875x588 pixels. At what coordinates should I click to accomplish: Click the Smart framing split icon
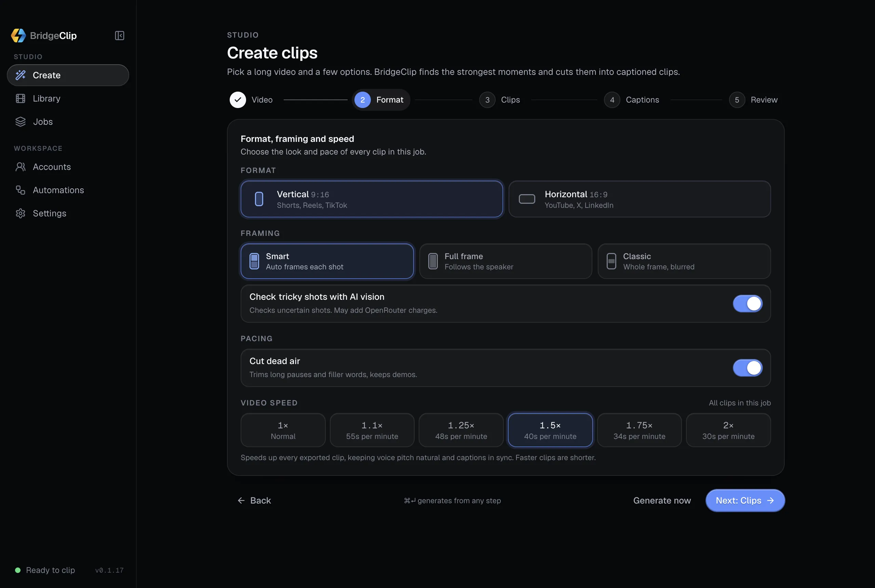coord(254,262)
